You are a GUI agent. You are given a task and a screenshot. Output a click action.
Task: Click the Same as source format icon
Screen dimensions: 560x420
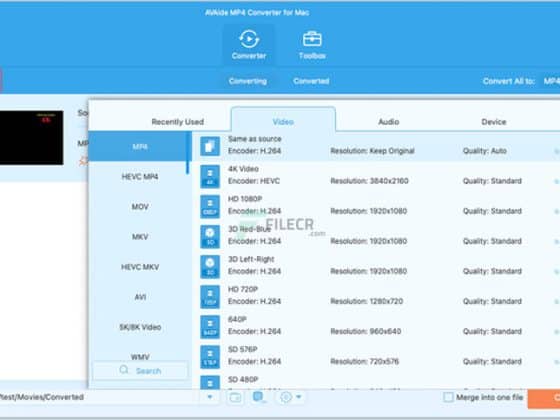point(210,146)
